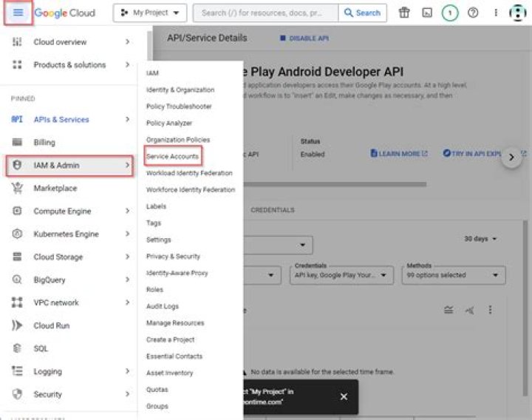Follow the LEARN MORE link
This screenshot has height=420, width=532.
[399, 154]
